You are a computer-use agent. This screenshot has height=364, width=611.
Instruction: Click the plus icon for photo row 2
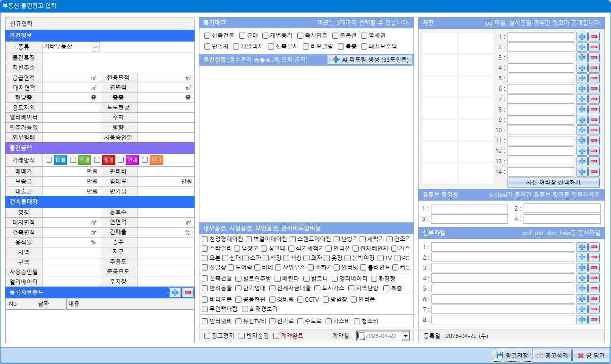(x=582, y=47)
